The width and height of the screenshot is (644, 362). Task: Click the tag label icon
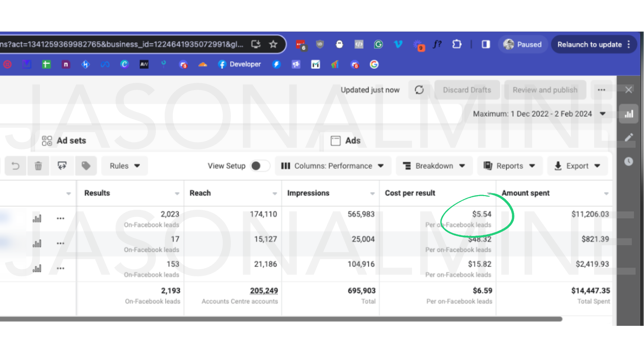point(86,166)
